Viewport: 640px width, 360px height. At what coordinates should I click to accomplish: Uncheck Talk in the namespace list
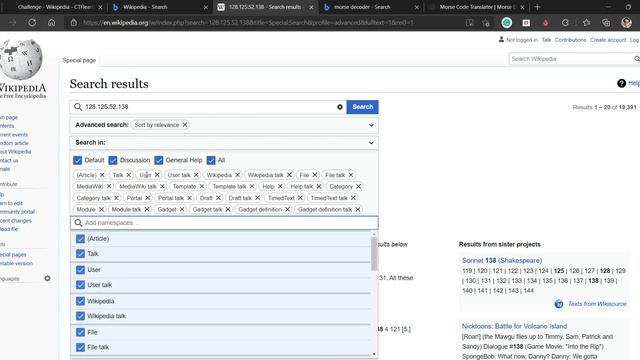pyautogui.click(x=80, y=254)
